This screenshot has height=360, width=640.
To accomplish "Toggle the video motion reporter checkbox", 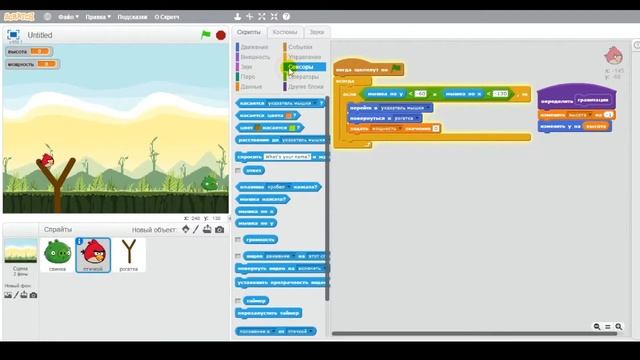I will (x=238, y=256).
